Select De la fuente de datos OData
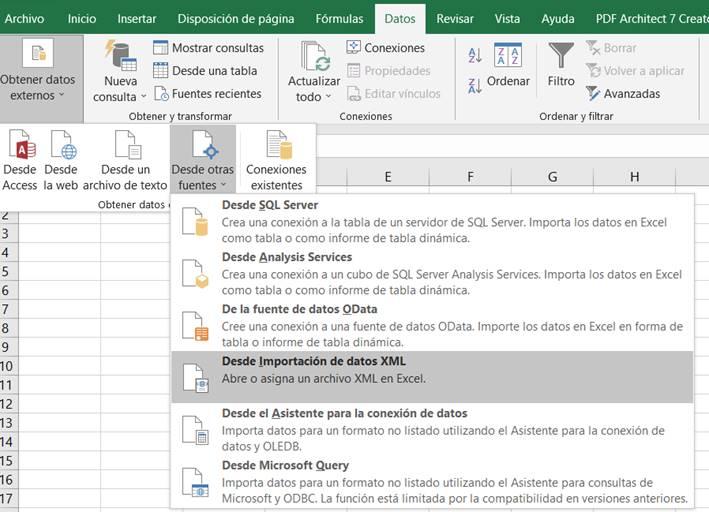 tap(432, 325)
